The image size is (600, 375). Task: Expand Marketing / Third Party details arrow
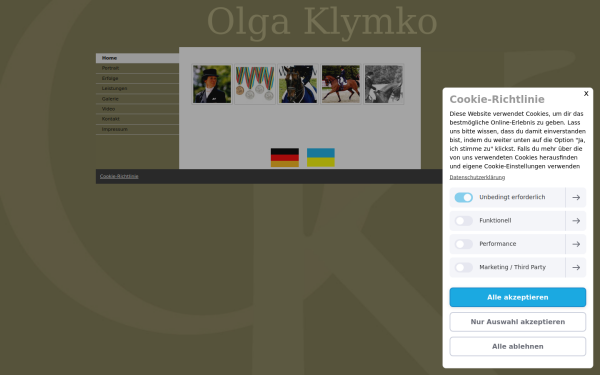tap(576, 267)
